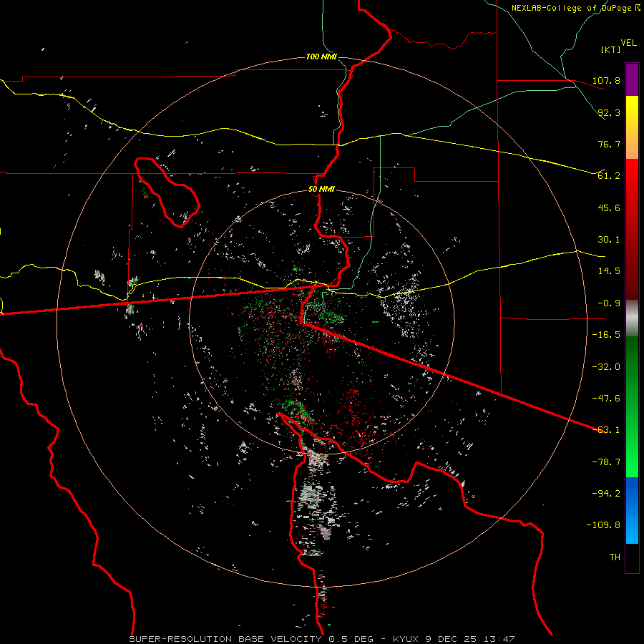Click the red segment of the color bar

[x=632, y=229]
